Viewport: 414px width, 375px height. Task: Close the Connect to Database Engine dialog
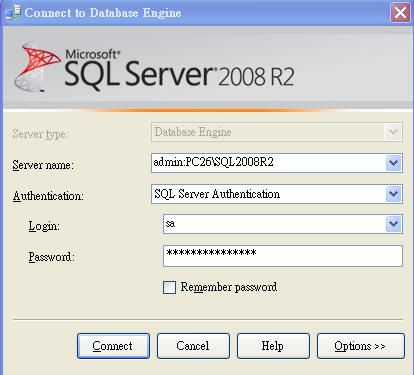(400, 13)
